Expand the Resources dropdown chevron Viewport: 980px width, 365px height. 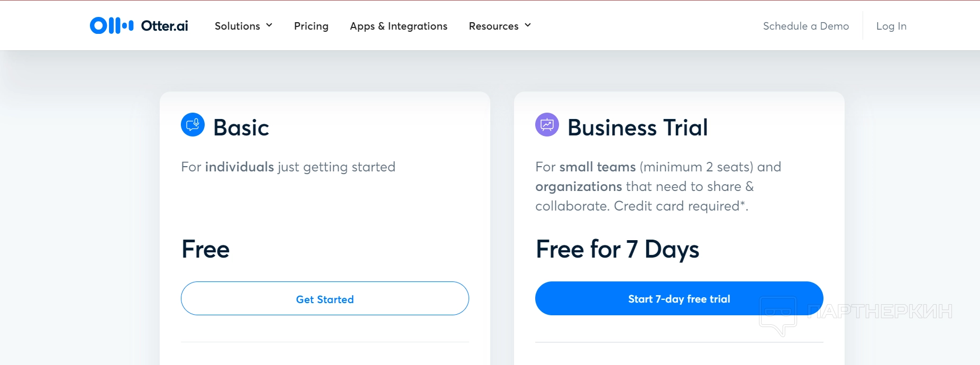coord(528,25)
